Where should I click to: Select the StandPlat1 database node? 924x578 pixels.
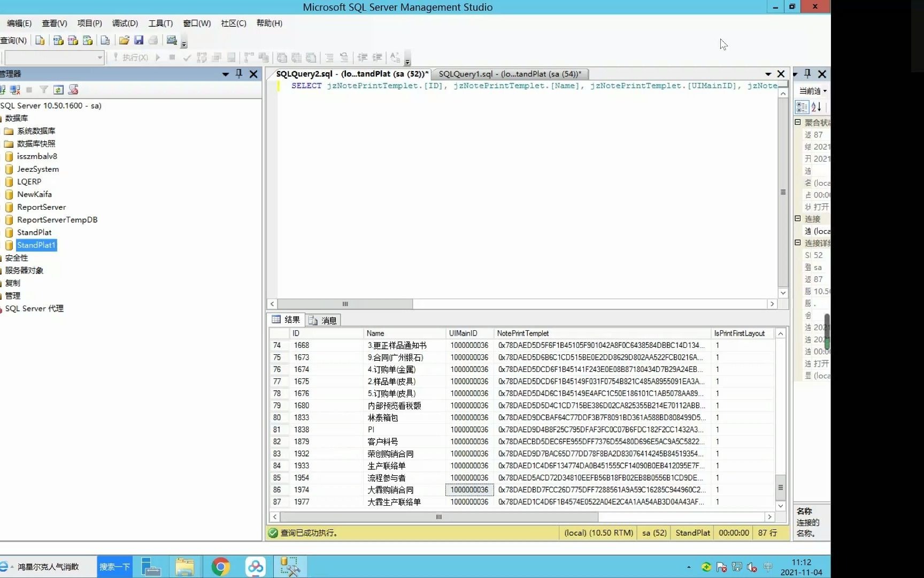click(x=36, y=245)
